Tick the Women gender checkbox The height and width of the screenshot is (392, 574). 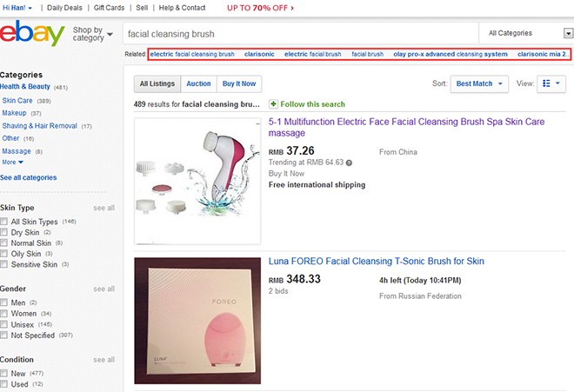coord(4,313)
